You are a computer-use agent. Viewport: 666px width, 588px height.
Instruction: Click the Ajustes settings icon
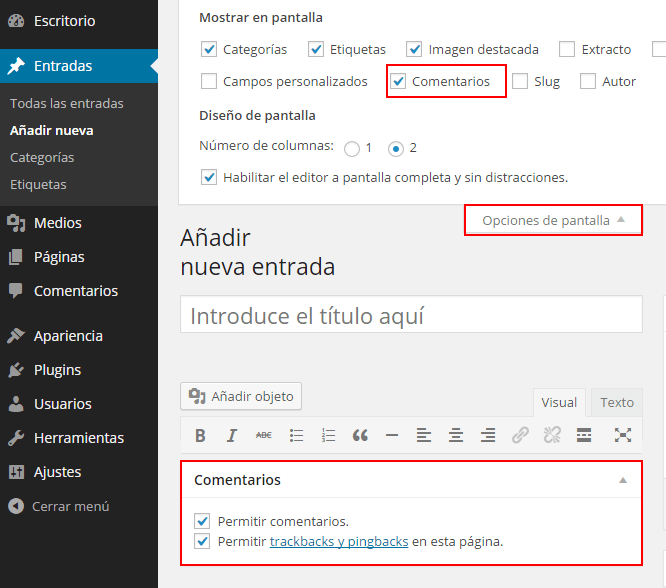tap(16, 472)
